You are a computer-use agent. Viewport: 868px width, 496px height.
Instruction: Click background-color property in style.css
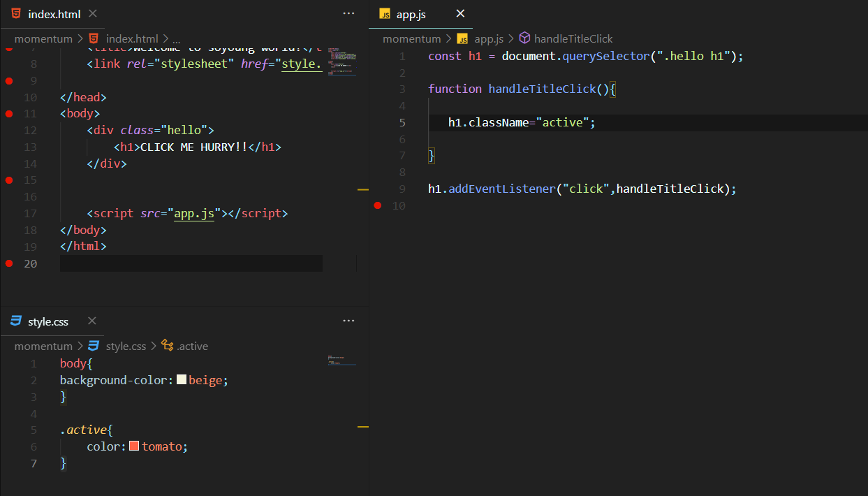[113, 380]
